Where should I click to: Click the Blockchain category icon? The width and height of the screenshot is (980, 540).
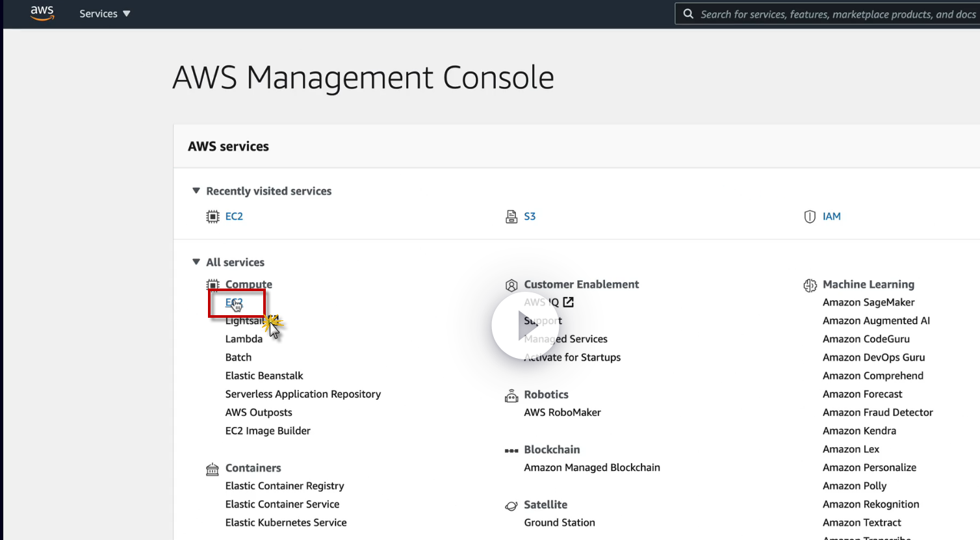(x=511, y=450)
